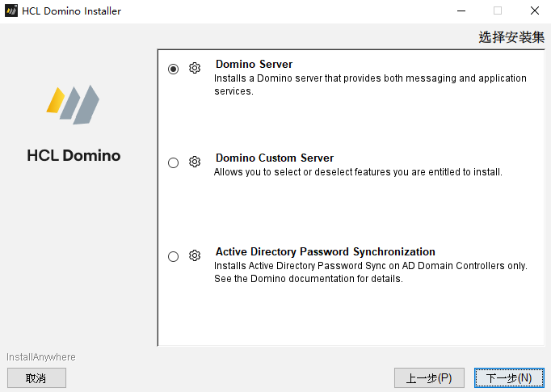
Task: Click the gear icon beside Domino Server
Action: point(195,68)
